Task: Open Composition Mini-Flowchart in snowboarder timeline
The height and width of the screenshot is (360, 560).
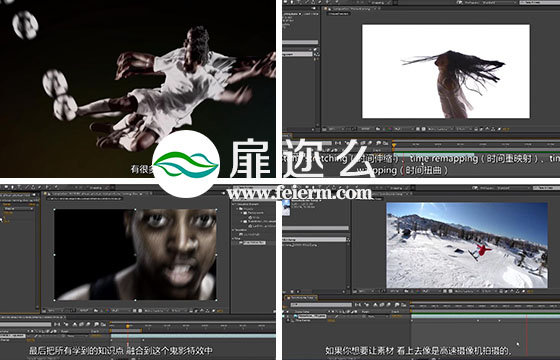Action: coord(357,305)
